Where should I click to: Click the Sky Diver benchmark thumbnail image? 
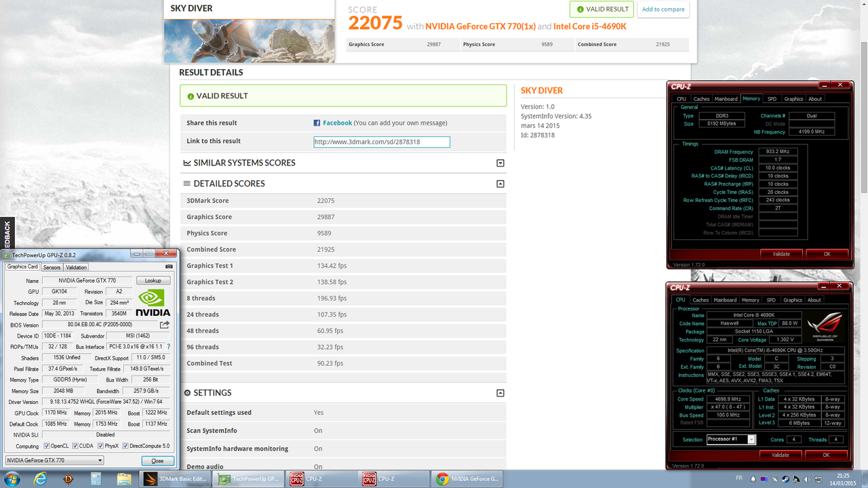point(250,41)
